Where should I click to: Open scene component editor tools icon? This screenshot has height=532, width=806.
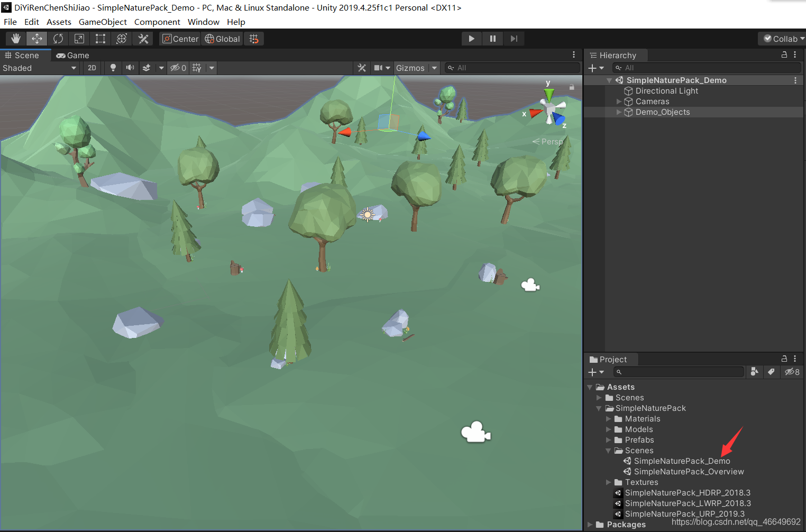tap(362, 68)
